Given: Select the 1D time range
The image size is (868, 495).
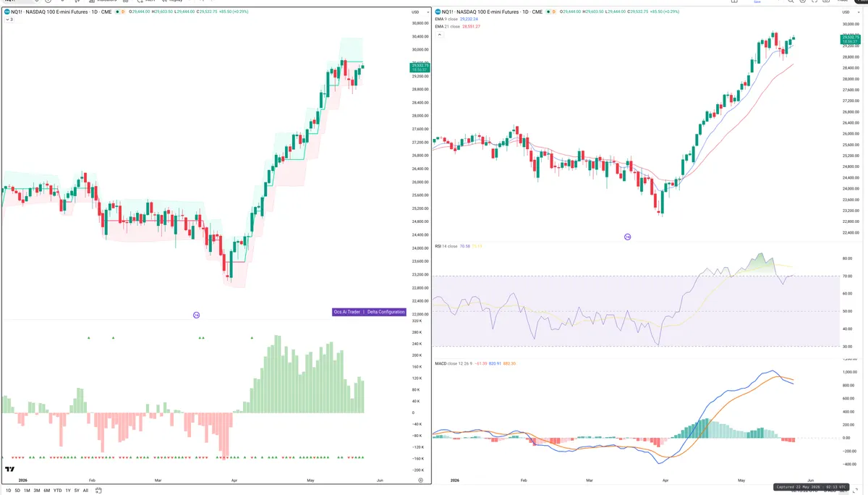Looking at the screenshot, I should pyautogui.click(x=8, y=491).
